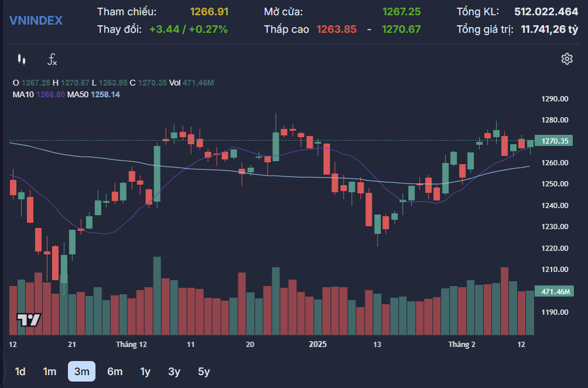Click the Thay đổi label
The image size is (588, 388).
point(119,29)
